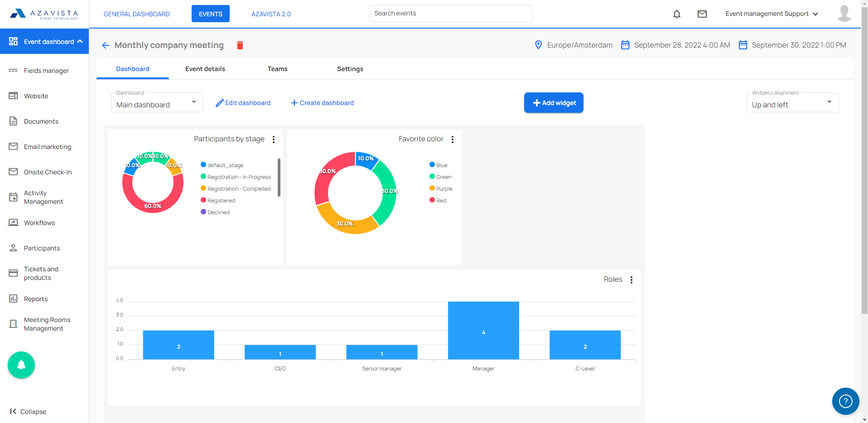The height and width of the screenshot is (423, 868).
Task: Open Roles widget options menu
Action: pos(632,280)
